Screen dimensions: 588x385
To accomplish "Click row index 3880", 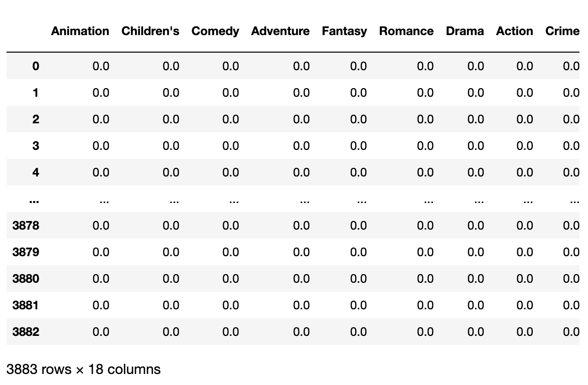I will tap(26, 279).
